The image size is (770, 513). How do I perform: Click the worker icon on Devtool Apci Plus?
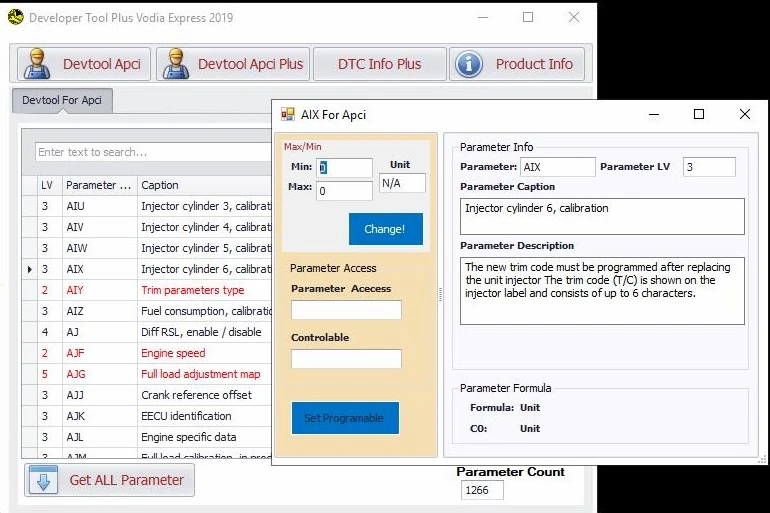[x=176, y=64]
